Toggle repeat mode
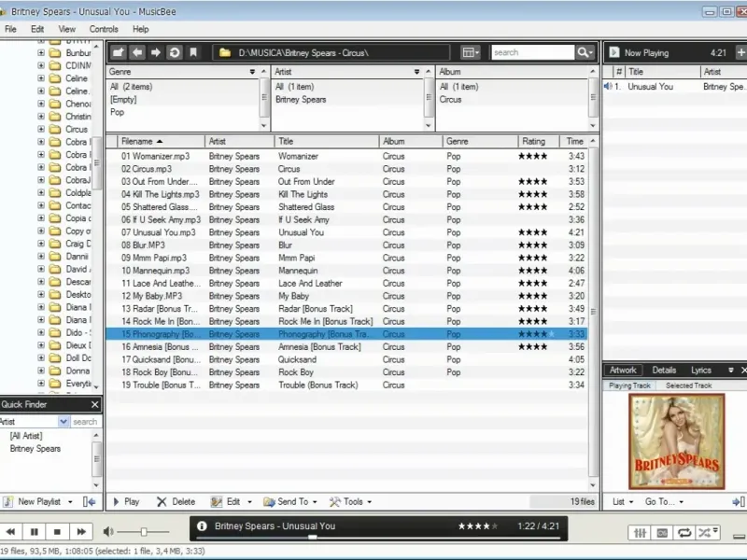 tap(684, 533)
